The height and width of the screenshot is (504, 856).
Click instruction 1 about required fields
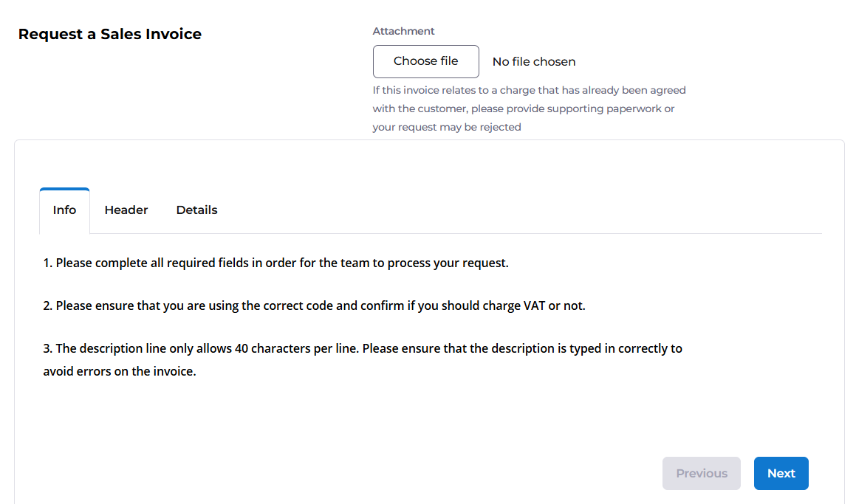click(275, 263)
